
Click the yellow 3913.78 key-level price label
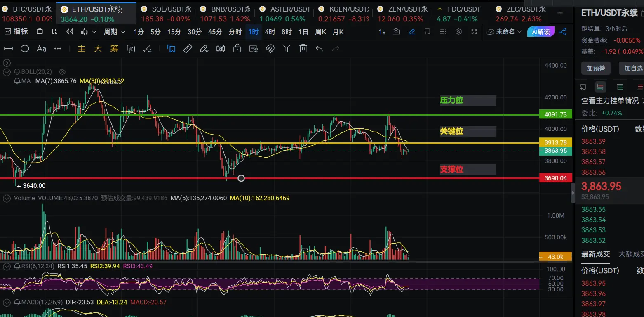[555, 142]
